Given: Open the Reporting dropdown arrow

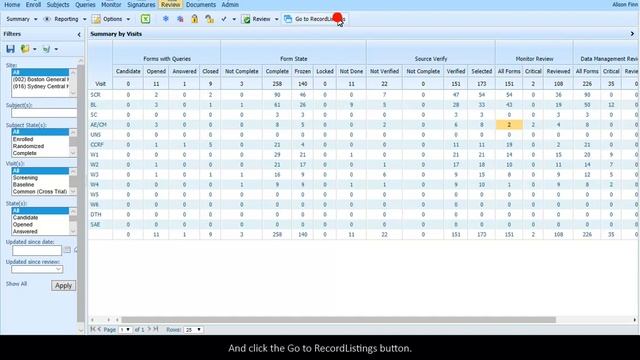Looking at the screenshot, I should pos(84,19).
